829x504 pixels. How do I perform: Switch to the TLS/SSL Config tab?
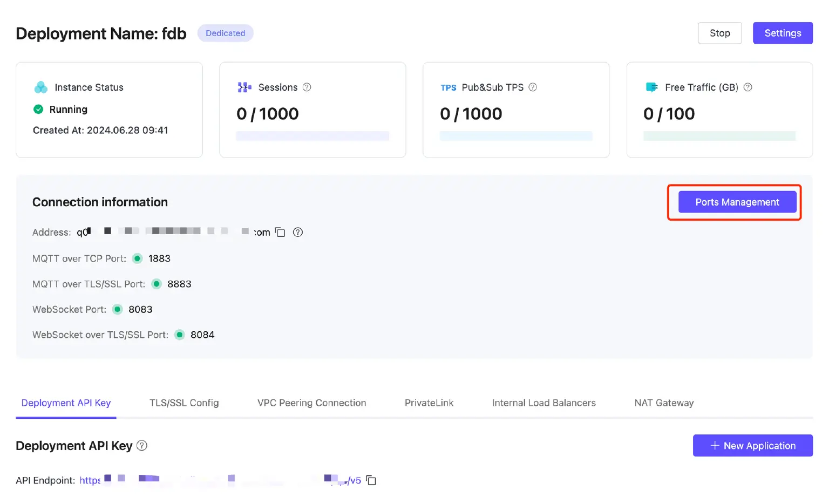[x=184, y=403]
